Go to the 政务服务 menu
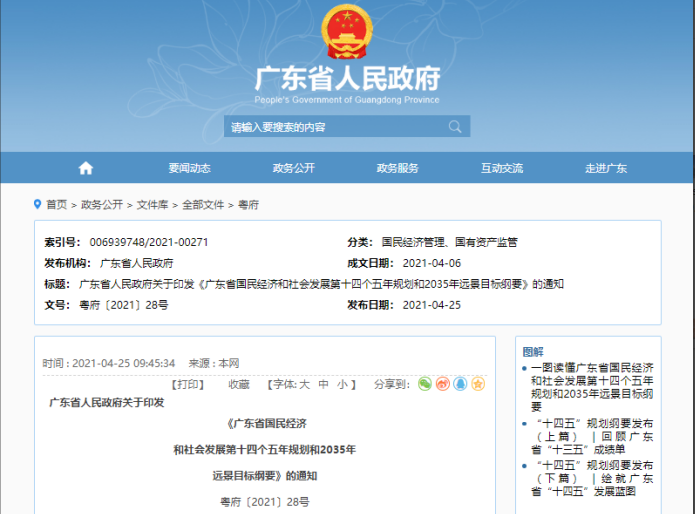The image size is (695, 514). 397,168
